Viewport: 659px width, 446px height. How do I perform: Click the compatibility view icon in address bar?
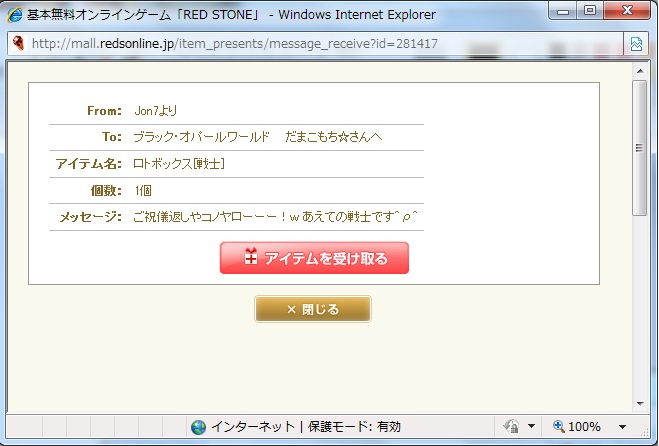point(636,43)
